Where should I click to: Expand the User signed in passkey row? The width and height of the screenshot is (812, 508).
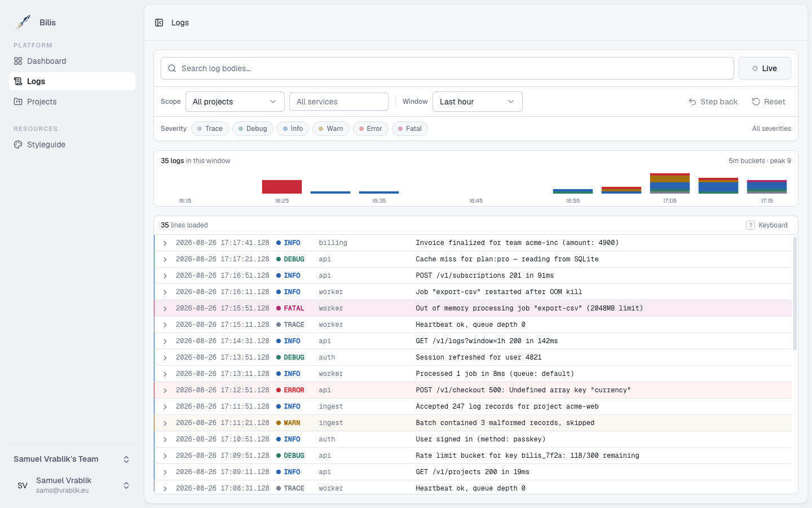[165, 440]
